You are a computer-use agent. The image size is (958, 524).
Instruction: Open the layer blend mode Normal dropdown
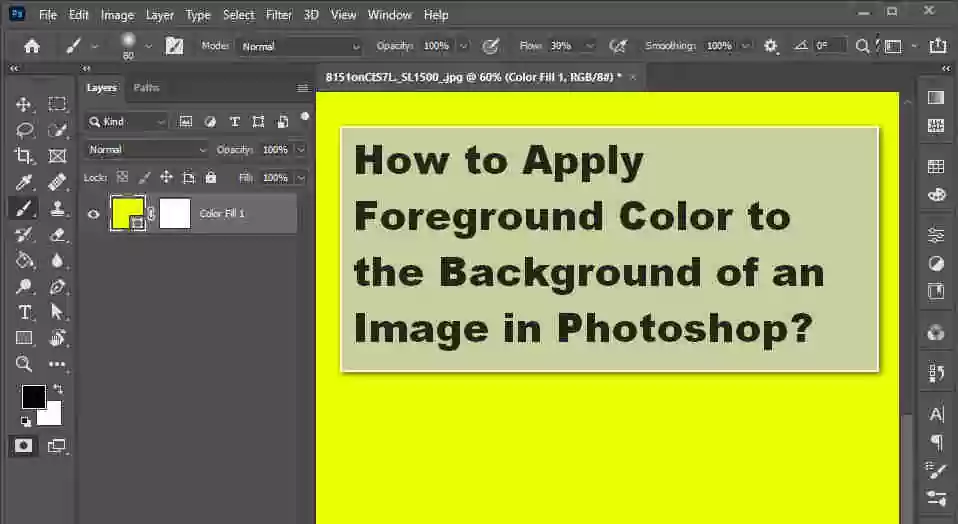point(147,150)
